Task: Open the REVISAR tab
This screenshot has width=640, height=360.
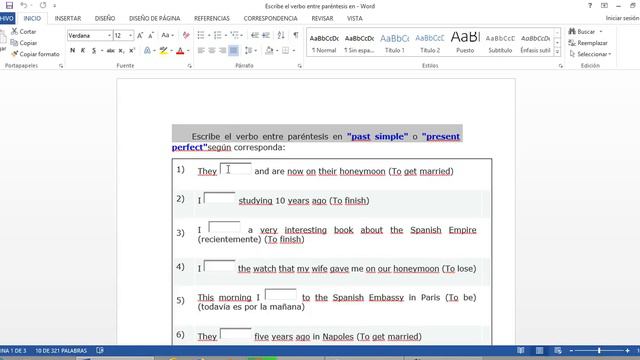Action: coord(322,18)
